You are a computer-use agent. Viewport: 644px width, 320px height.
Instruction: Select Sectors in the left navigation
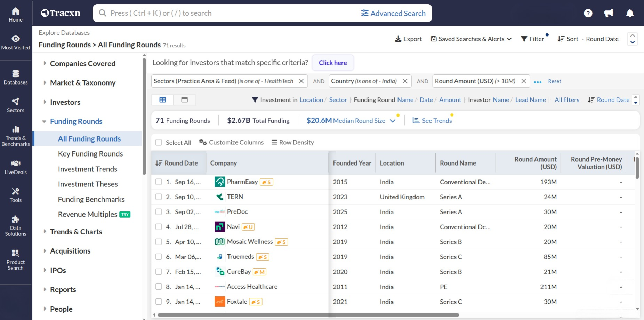click(x=16, y=105)
